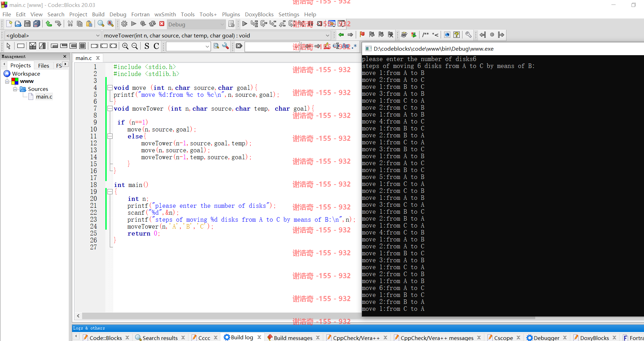Fold the moveTower function at line 7

(110, 108)
